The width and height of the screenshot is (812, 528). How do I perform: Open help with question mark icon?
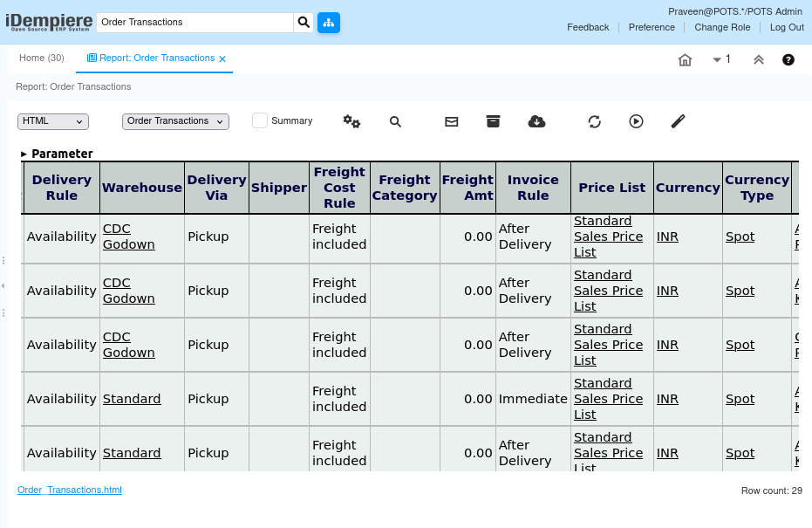pos(788,60)
